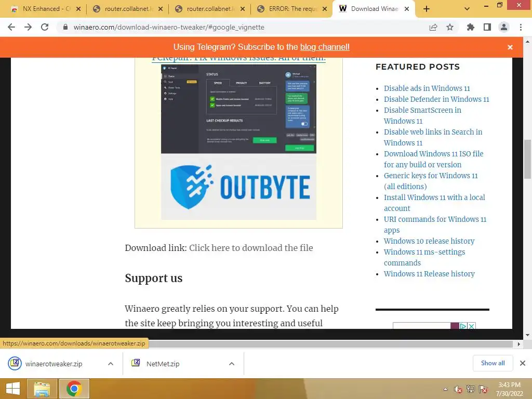This screenshot has width=532, height=399.
Task: Click the Outbyte PC Repair ad image
Action: tap(238, 142)
